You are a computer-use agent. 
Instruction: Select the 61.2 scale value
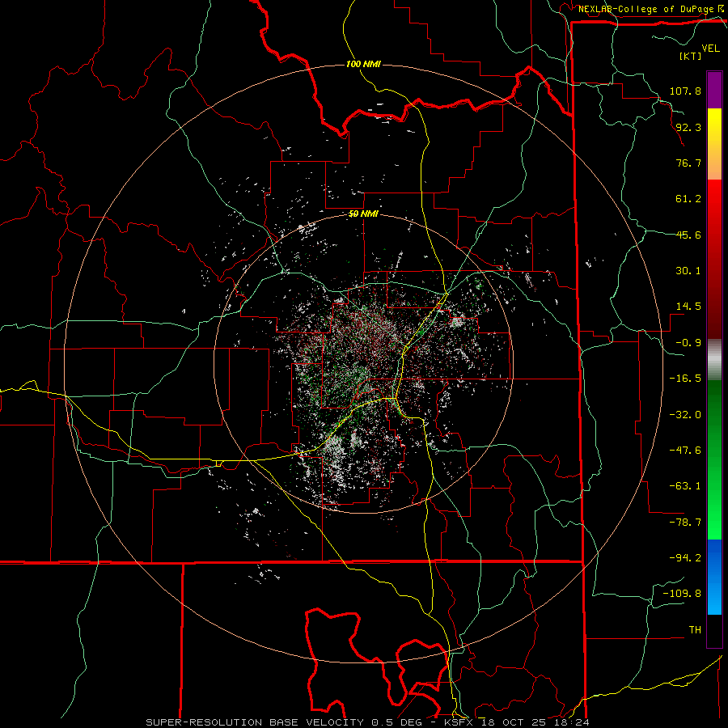coord(688,199)
